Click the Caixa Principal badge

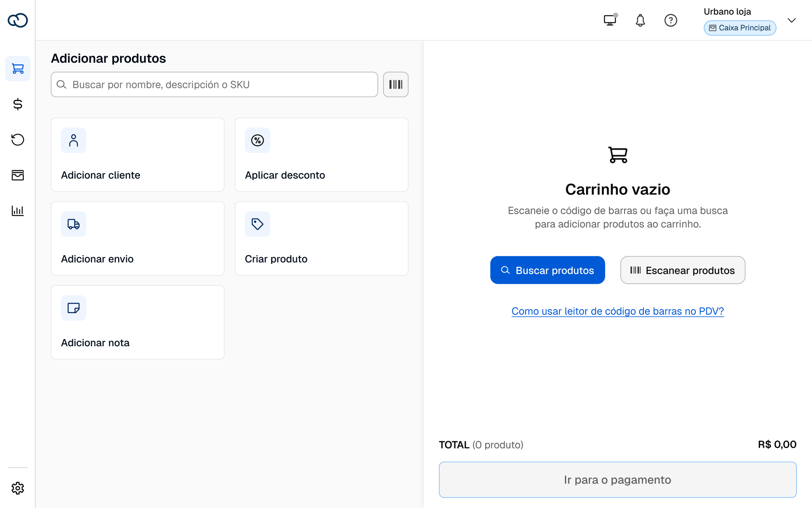point(740,28)
